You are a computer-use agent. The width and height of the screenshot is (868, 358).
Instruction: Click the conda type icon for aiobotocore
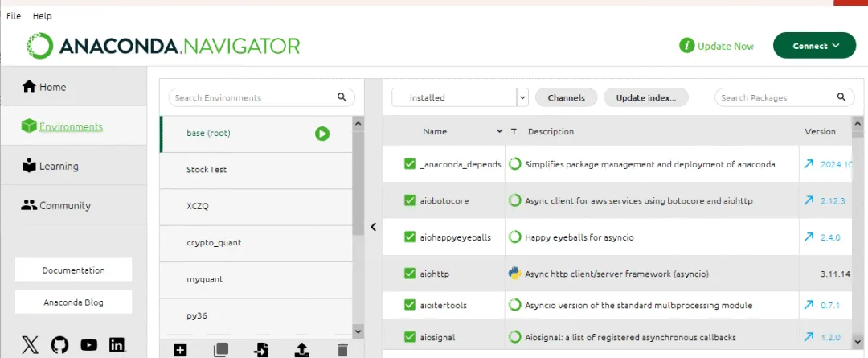(x=515, y=200)
